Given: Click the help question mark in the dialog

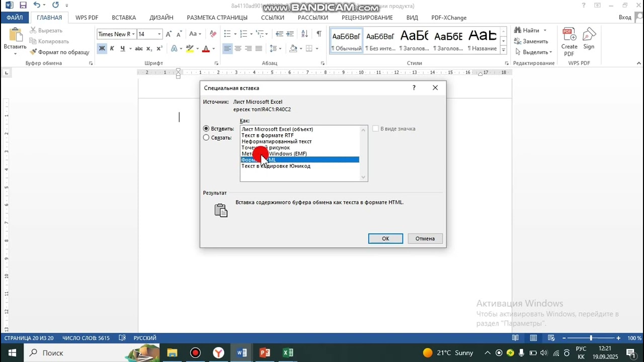Looking at the screenshot, I should (x=414, y=87).
